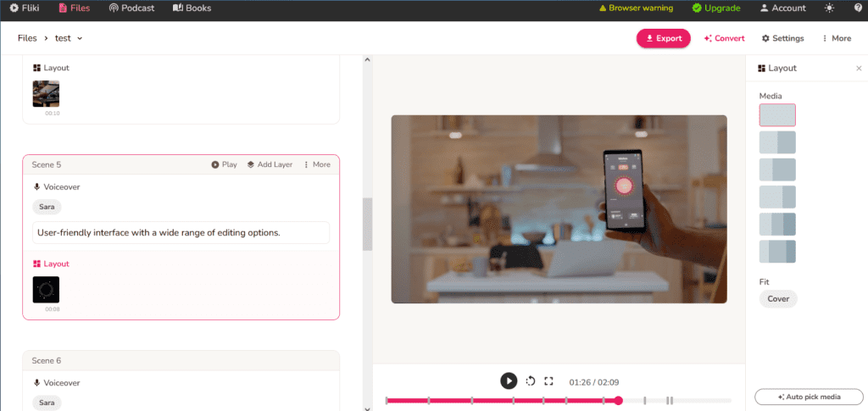Click Scene 6 Voiceover label
The height and width of the screenshot is (411, 868).
pyautogui.click(x=57, y=383)
